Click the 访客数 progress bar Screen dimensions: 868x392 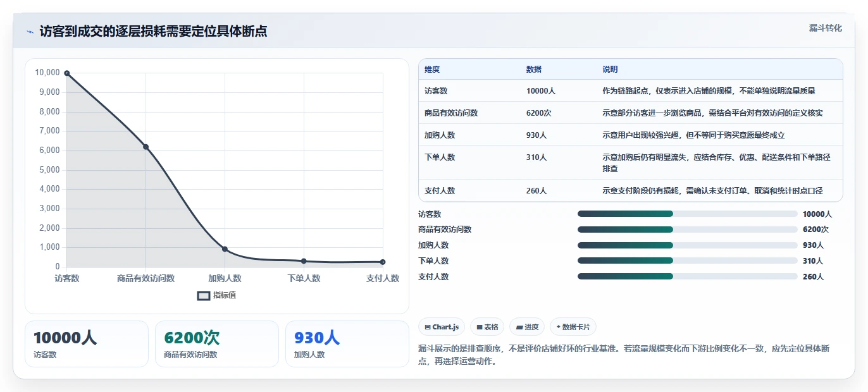tap(687, 214)
